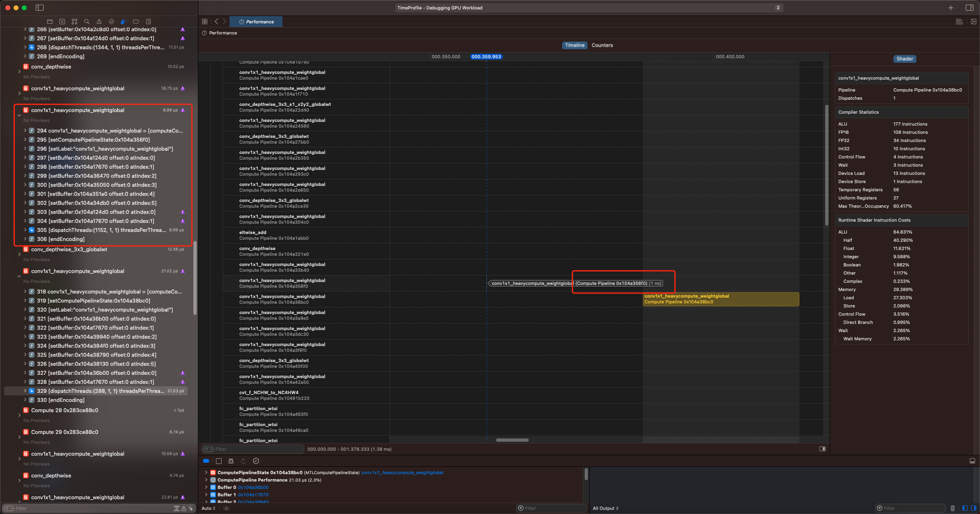This screenshot has width=980, height=514.
Task: Click the conv1x1_heavycompute_weightglobal link in variables view
Action: (x=402, y=473)
